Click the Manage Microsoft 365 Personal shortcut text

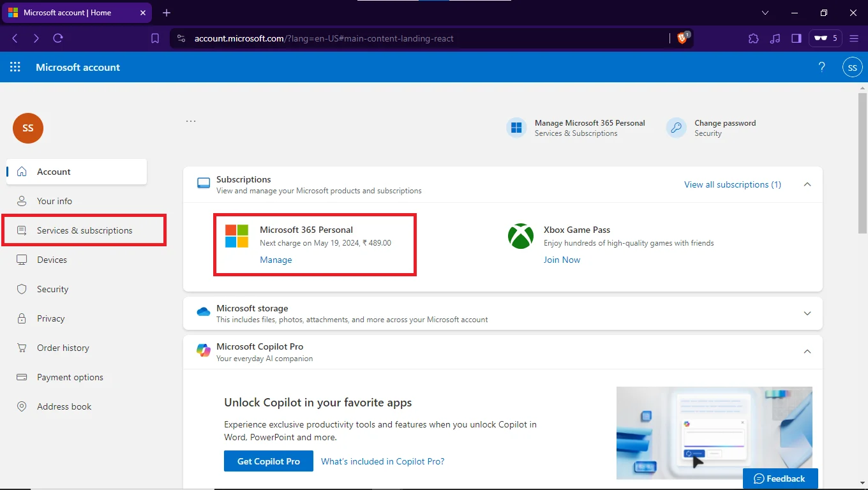point(590,123)
